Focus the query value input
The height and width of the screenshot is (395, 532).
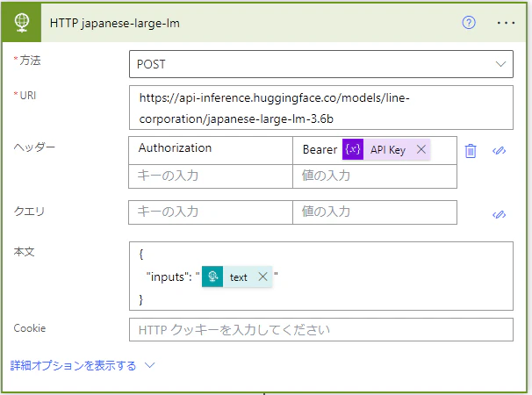tap(375, 212)
